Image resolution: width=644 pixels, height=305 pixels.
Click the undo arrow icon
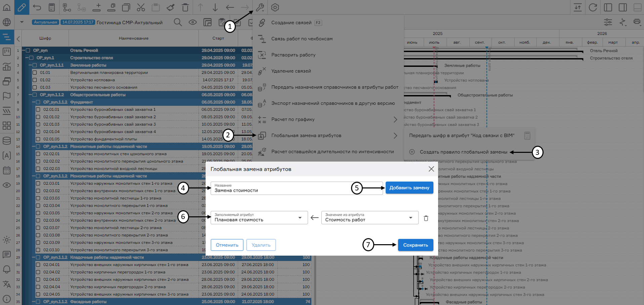[x=37, y=7]
